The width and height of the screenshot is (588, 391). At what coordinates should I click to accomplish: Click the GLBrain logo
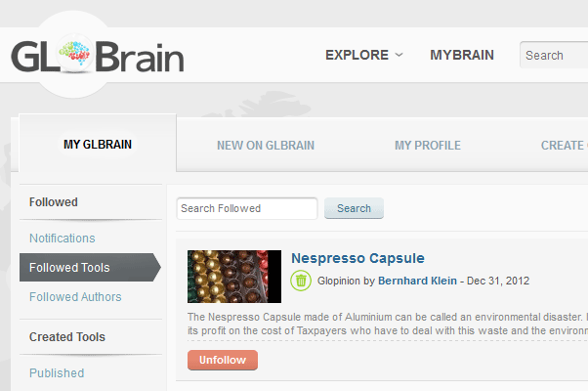click(x=98, y=55)
